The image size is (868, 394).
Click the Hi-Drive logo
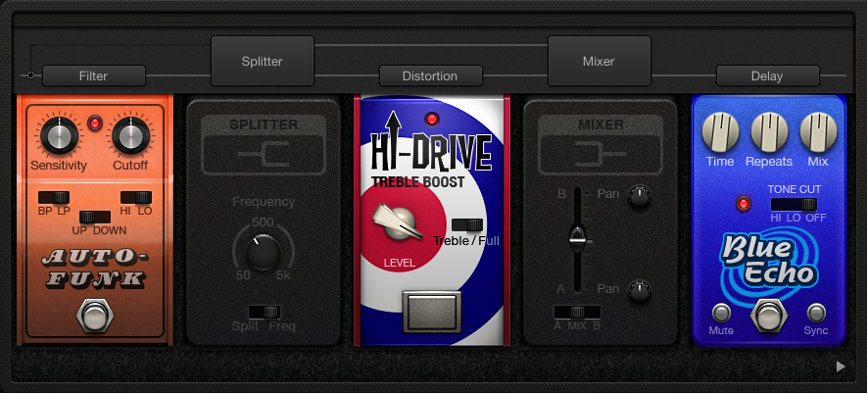click(x=431, y=142)
